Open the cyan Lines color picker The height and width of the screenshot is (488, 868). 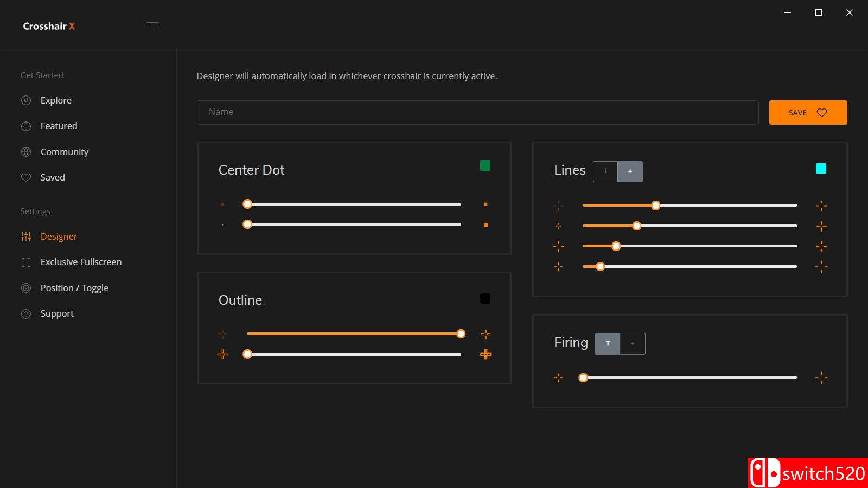pos(821,169)
